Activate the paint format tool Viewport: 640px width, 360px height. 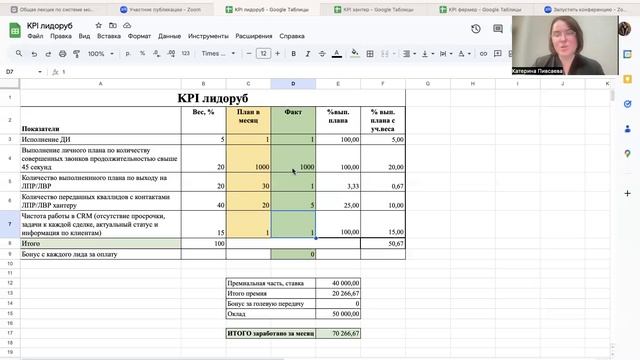click(76, 53)
